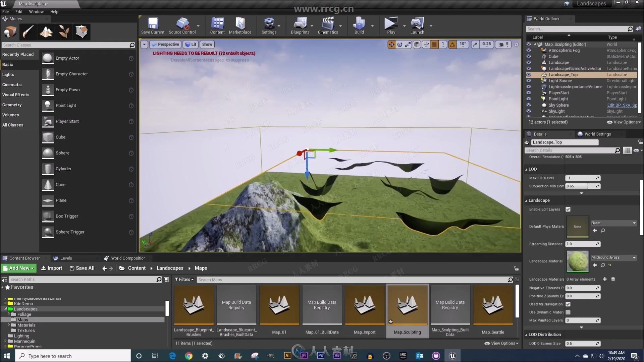Open the Perspective view dropdown

tap(165, 44)
